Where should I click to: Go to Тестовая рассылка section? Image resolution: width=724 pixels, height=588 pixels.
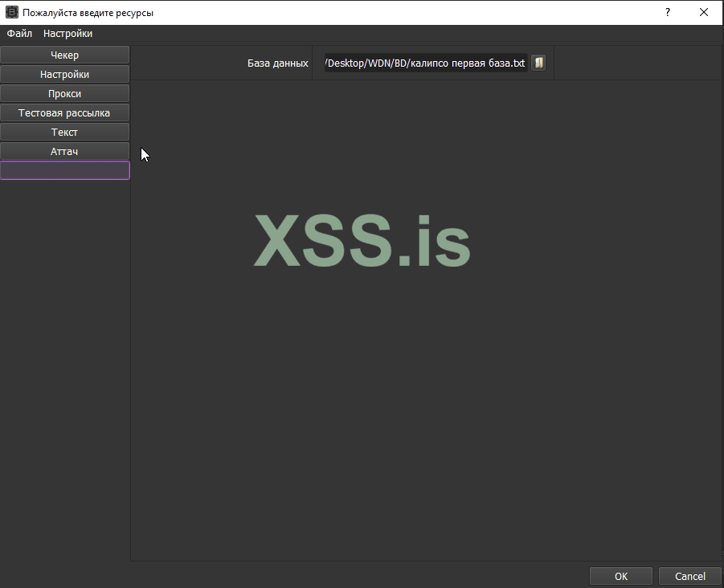pyautogui.click(x=64, y=113)
